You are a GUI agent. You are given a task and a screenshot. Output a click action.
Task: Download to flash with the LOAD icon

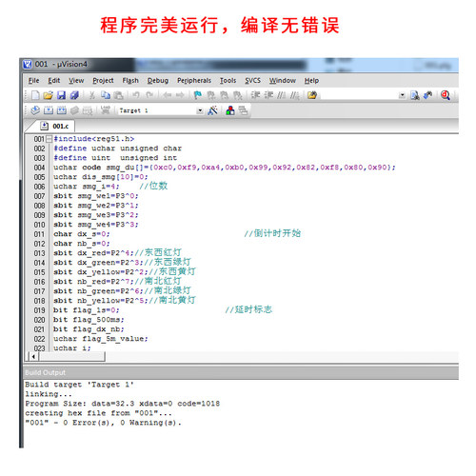click(105, 110)
